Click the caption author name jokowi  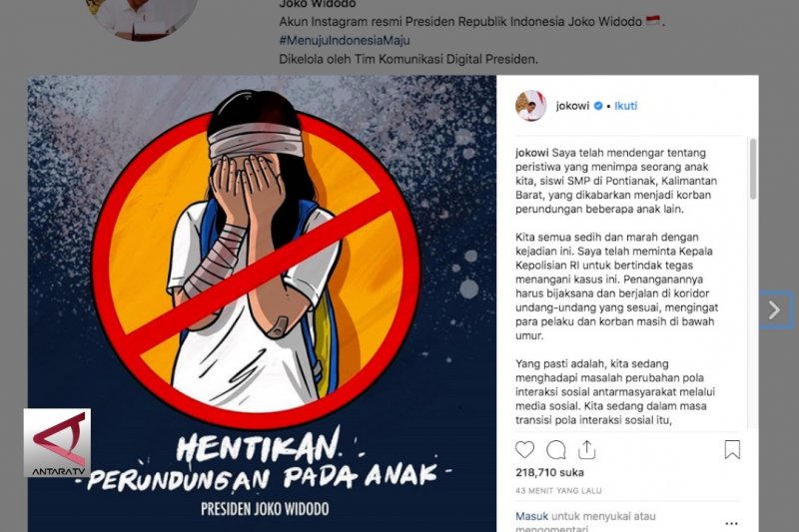tap(532, 153)
